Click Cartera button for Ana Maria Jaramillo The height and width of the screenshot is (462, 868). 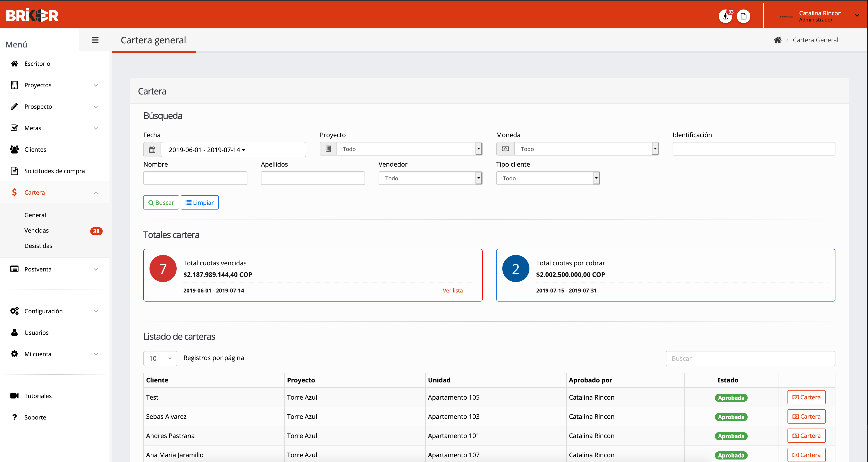click(806, 455)
